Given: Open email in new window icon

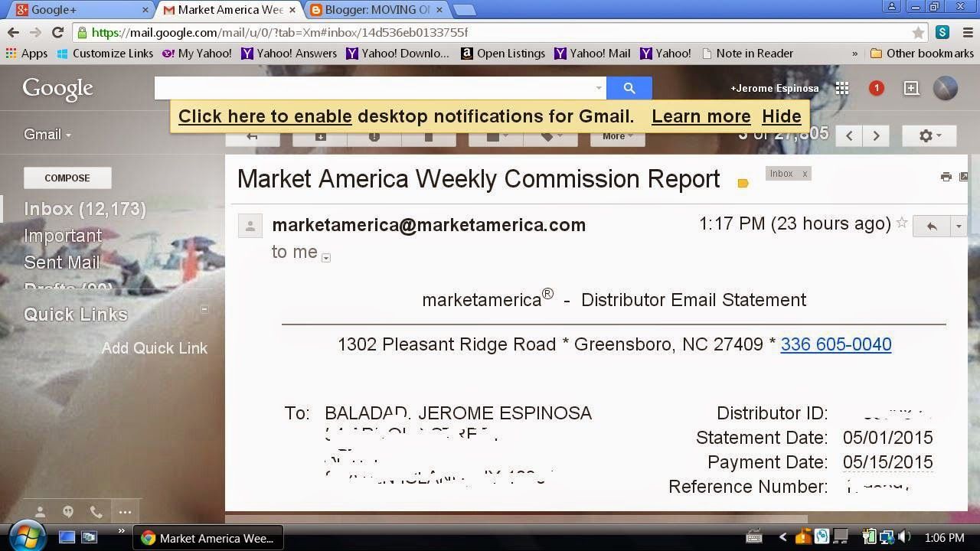Looking at the screenshot, I should click(x=963, y=177).
